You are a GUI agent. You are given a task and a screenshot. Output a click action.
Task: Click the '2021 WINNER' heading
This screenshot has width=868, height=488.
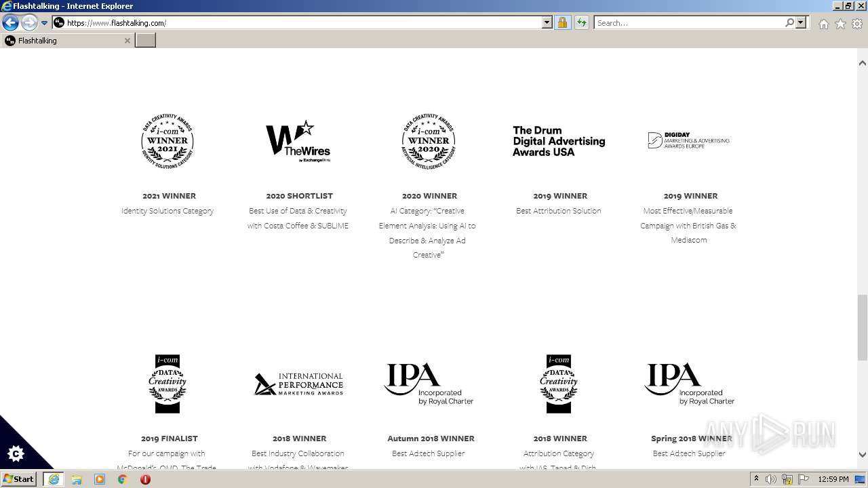pyautogui.click(x=169, y=196)
